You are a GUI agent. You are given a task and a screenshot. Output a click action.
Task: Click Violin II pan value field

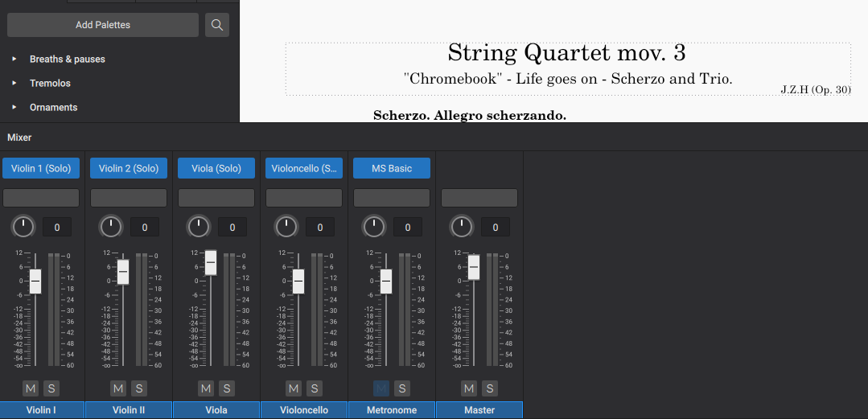(x=145, y=227)
